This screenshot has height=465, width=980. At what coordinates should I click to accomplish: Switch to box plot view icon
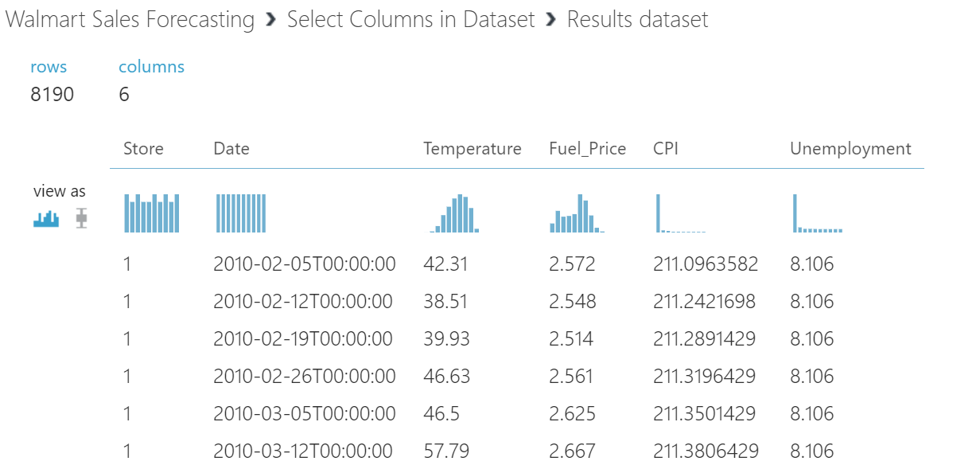coord(80,218)
